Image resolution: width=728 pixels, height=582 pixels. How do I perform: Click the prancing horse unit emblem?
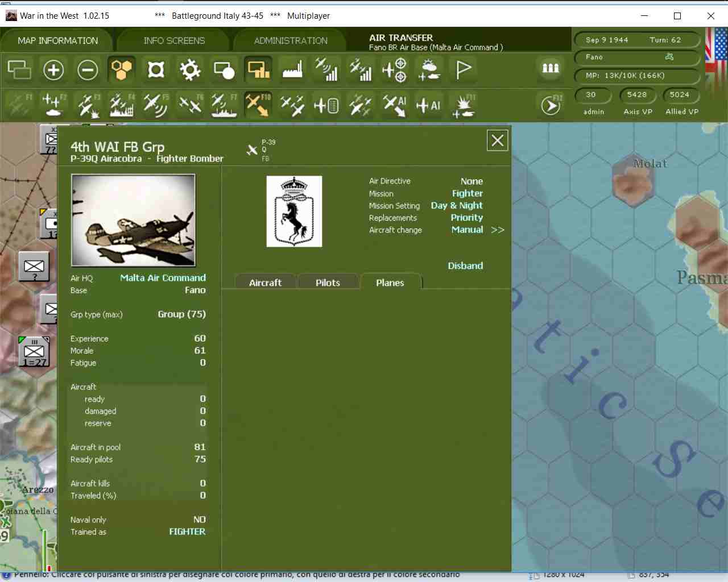(294, 211)
